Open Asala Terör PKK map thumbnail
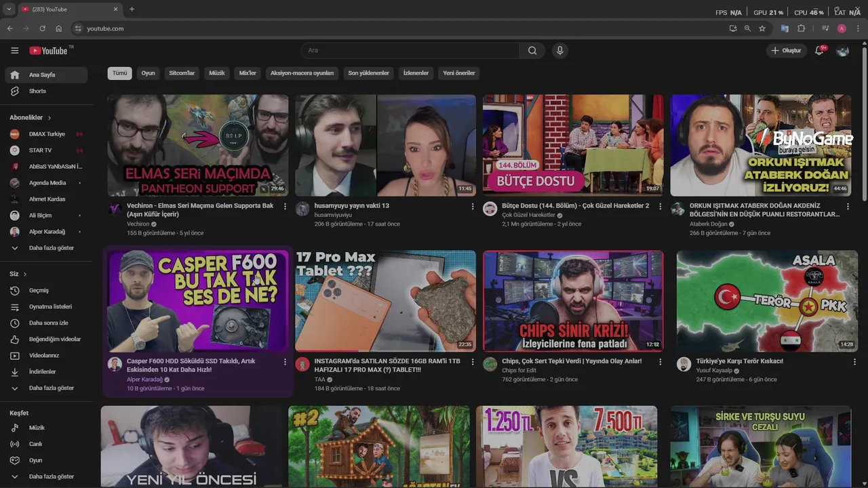The width and height of the screenshot is (868, 488). (767, 301)
